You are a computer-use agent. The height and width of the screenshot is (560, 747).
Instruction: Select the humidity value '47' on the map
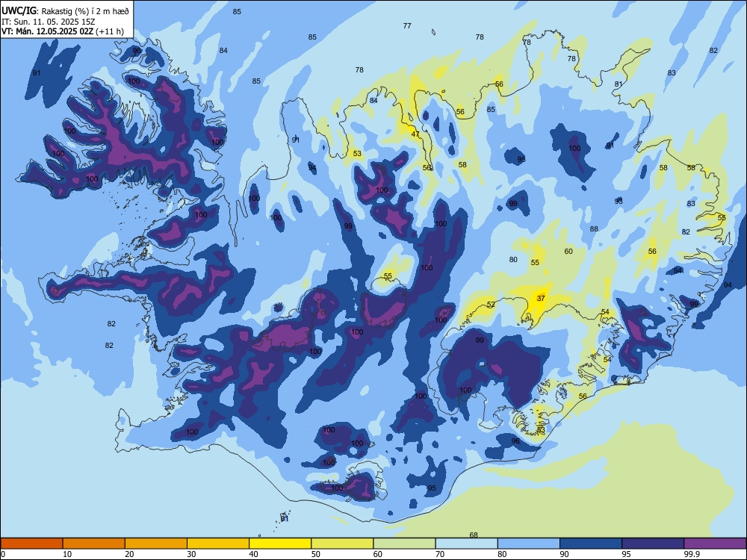[x=415, y=134]
